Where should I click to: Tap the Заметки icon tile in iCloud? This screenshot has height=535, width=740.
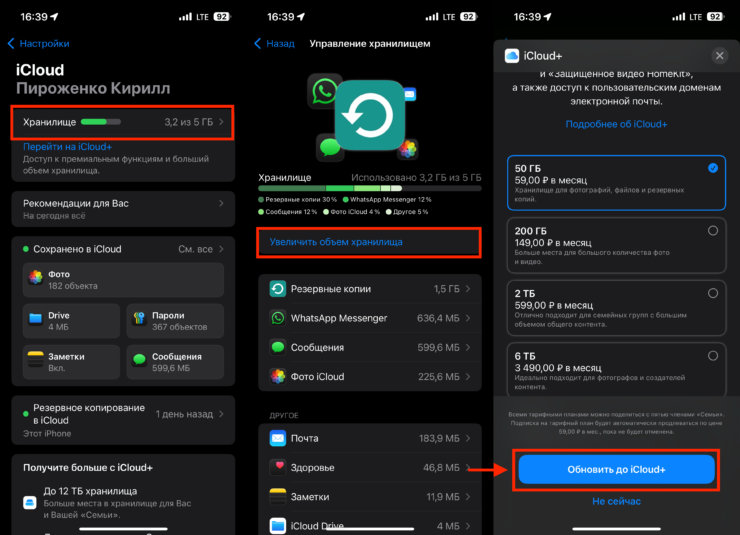click(35, 359)
